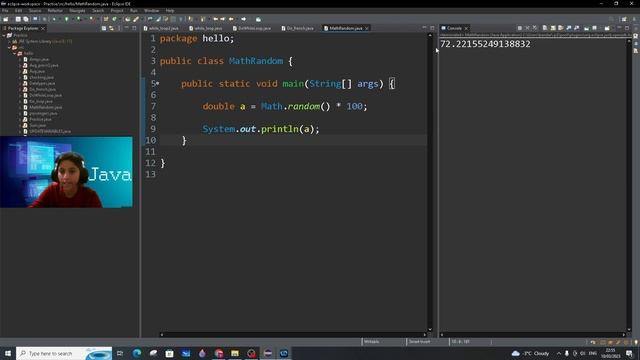Click the editor vertical scrollbar
Image resolution: width=640 pixels, height=360 pixels.
coord(430,182)
